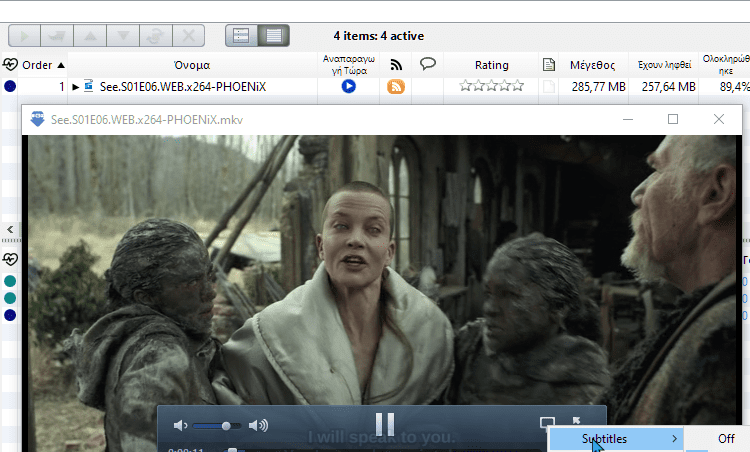Sort by the Μέγεθος column header
The width and height of the screenshot is (750, 452).
click(x=593, y=65)
